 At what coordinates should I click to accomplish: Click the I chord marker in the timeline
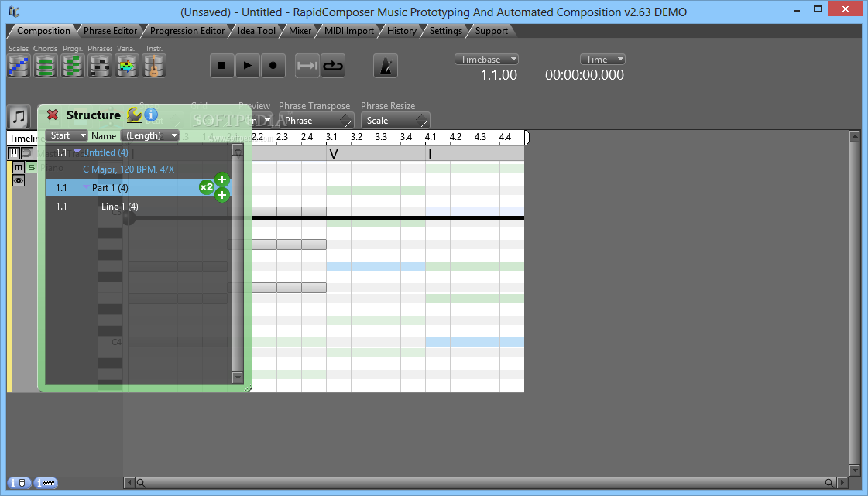(x=430, y=154)
